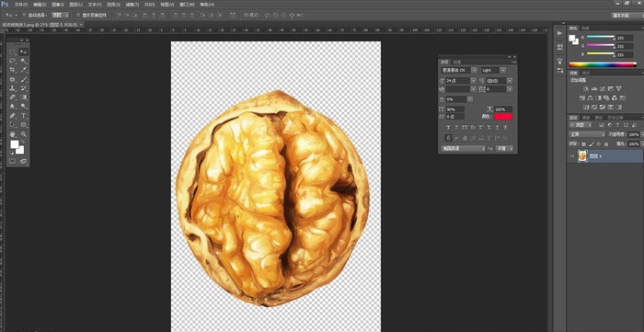644x332 pixels.
Task: Open the Image menu (图像)
Action: click(58, 5)
